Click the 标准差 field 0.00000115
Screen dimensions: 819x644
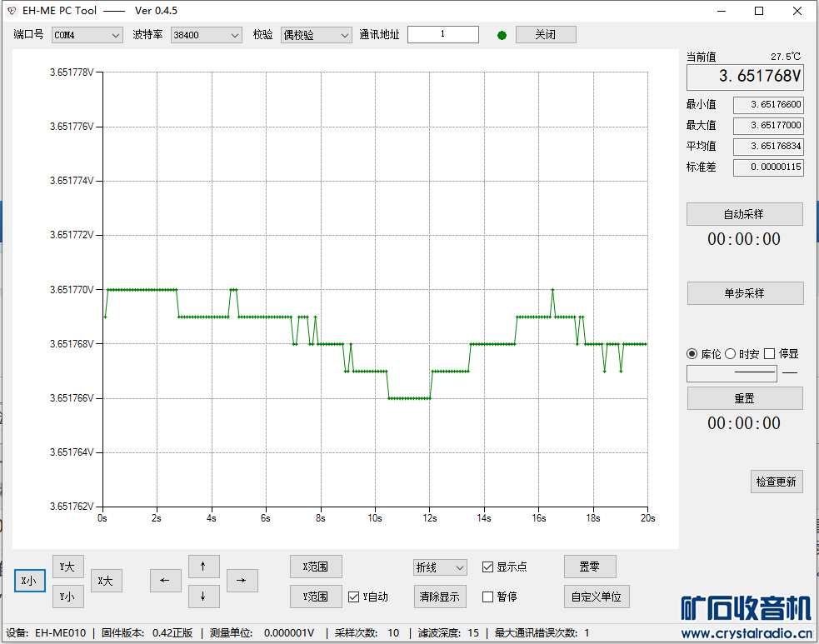click(768, 167)
